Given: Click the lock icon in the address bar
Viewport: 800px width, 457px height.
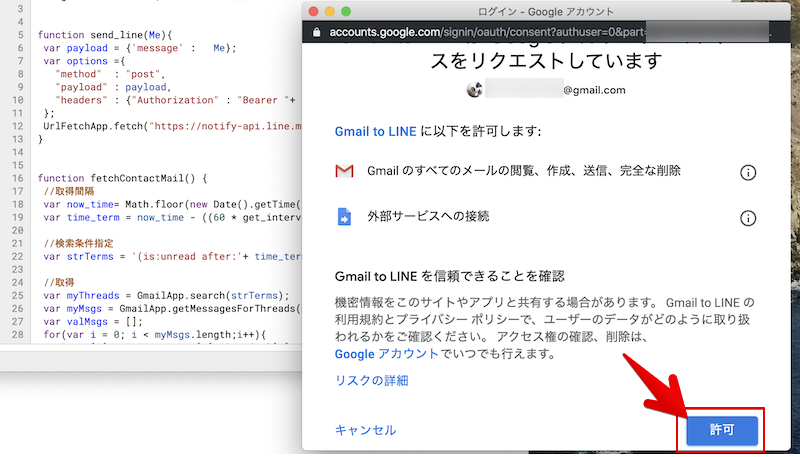Looking at the screenshot, I should pos(317,32).
